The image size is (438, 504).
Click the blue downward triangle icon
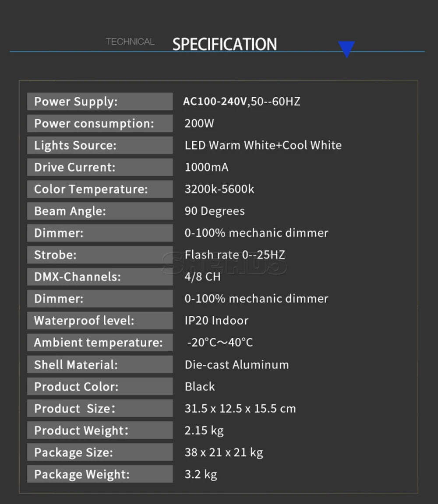click(x=346, y=49)
